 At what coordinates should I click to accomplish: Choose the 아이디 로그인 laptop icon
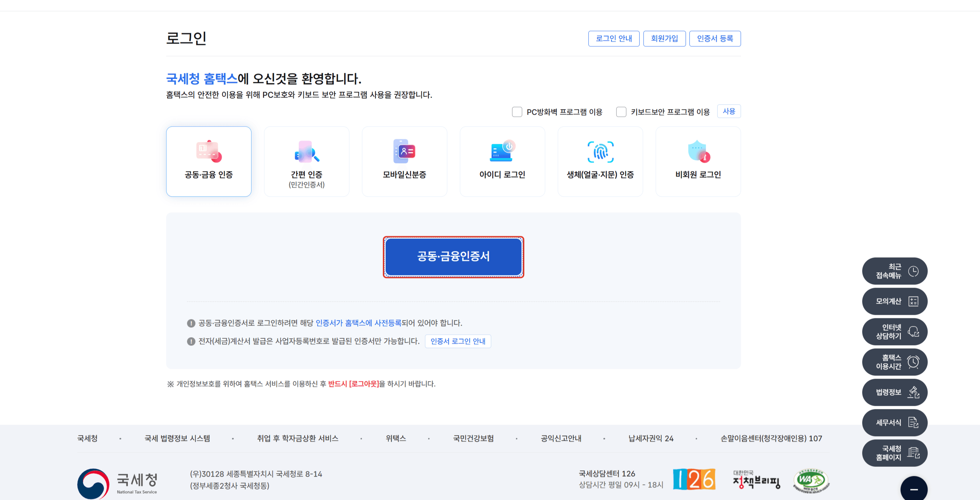(x=502, y=151)
